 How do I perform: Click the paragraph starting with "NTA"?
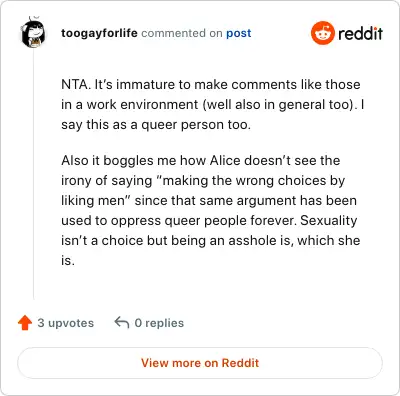tap(213, 104)
